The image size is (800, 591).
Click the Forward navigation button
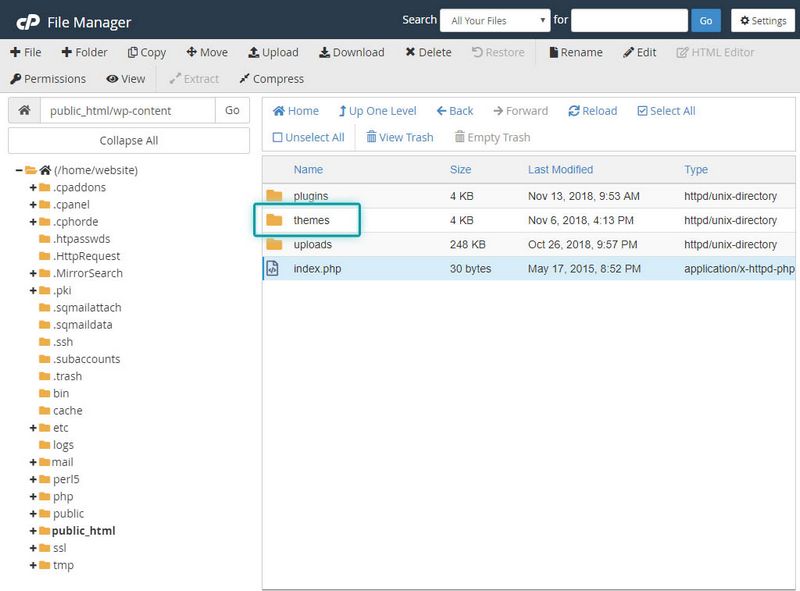pos(520,111)
